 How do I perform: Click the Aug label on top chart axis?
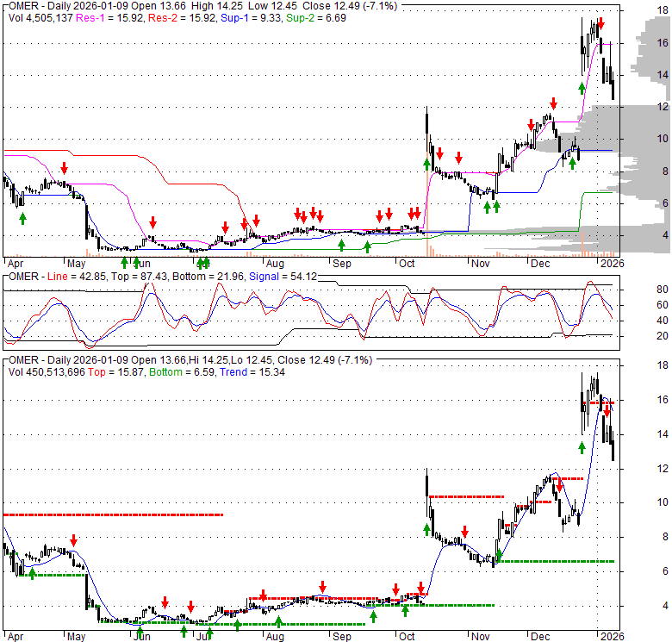[x=275, y=263]
